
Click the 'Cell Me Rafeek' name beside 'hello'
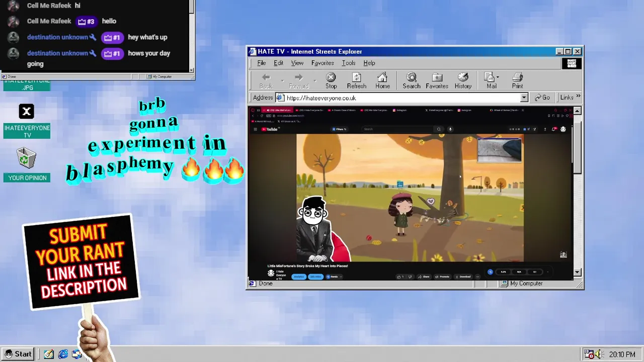(x=49, y=21)
